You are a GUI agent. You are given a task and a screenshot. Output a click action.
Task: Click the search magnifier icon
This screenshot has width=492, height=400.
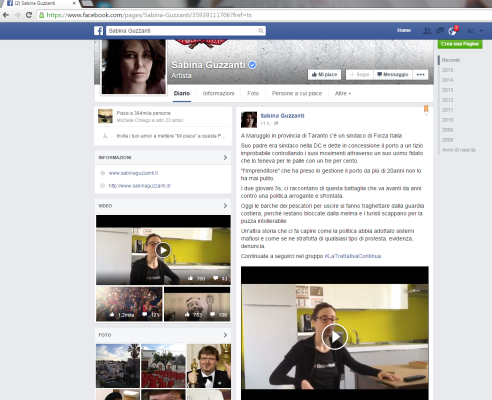click(x=261, y=31)
